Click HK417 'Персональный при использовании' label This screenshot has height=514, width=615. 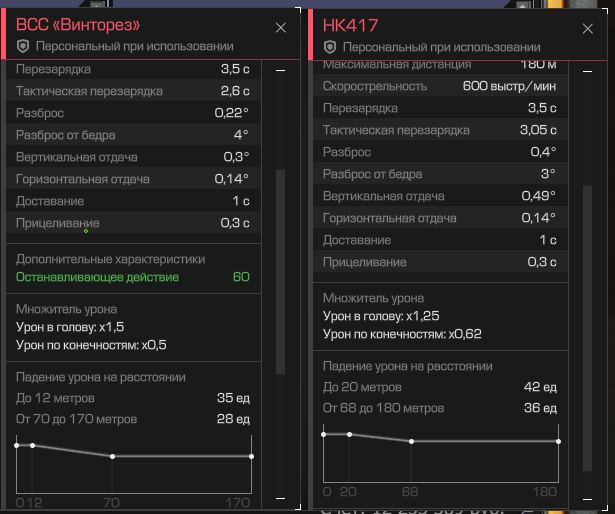point(442,47)
